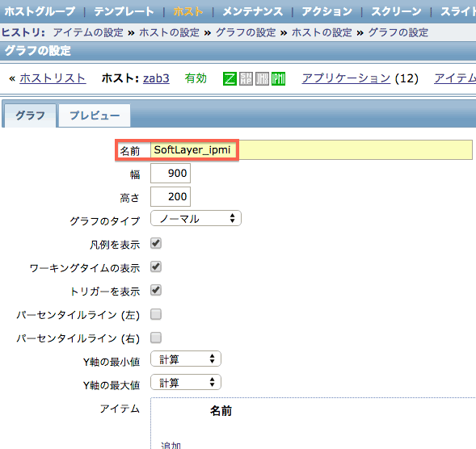The height and width of the screenshot is (449, 476).
Task: Enable パーセンタイルライン (左) checkbox
Action: [156, 314]
